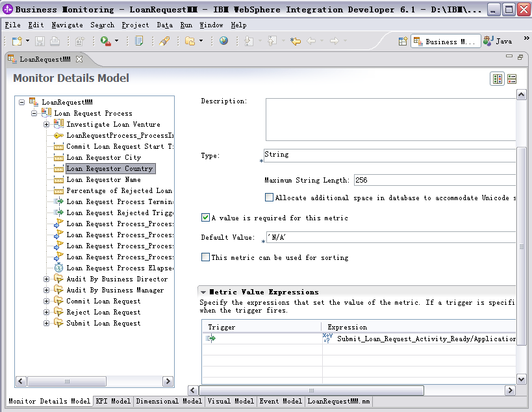Click the two-column layout icon beside the title
Screen dimensions: 532x412
[x=498, y=79]
